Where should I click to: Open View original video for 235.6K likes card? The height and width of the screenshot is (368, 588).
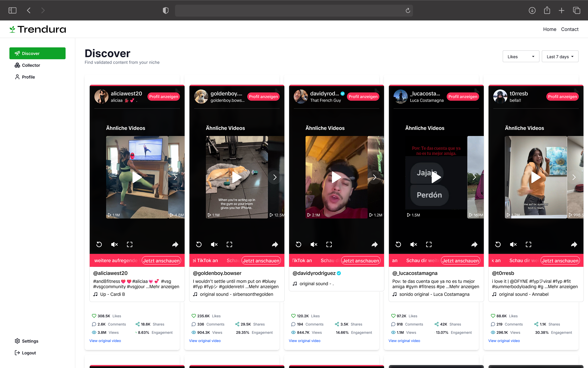tap(205, 341)
